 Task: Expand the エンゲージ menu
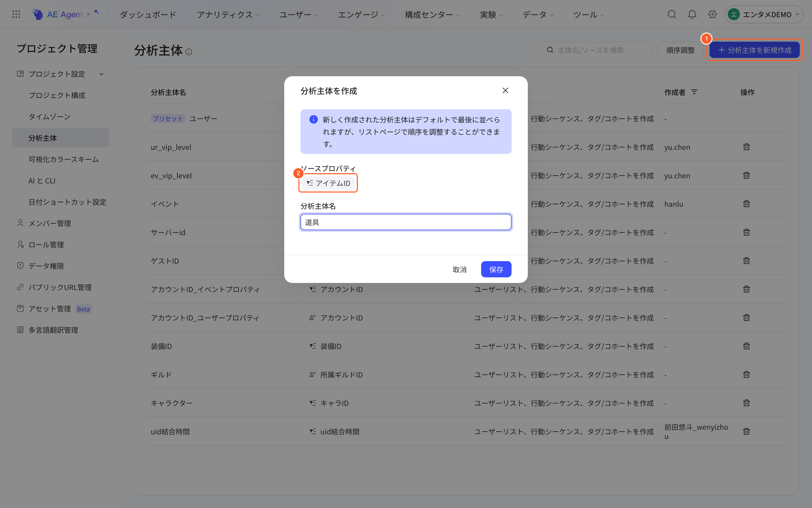click(361, 14)
